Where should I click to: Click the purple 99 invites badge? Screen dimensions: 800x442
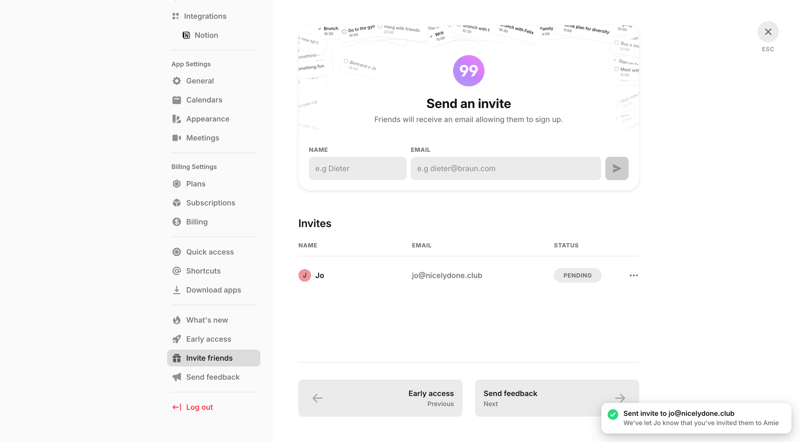[468, 71]
